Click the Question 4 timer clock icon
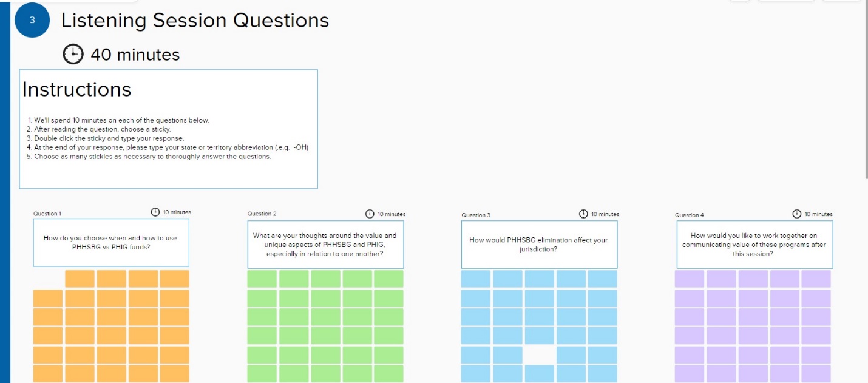 tap(796, 214)
